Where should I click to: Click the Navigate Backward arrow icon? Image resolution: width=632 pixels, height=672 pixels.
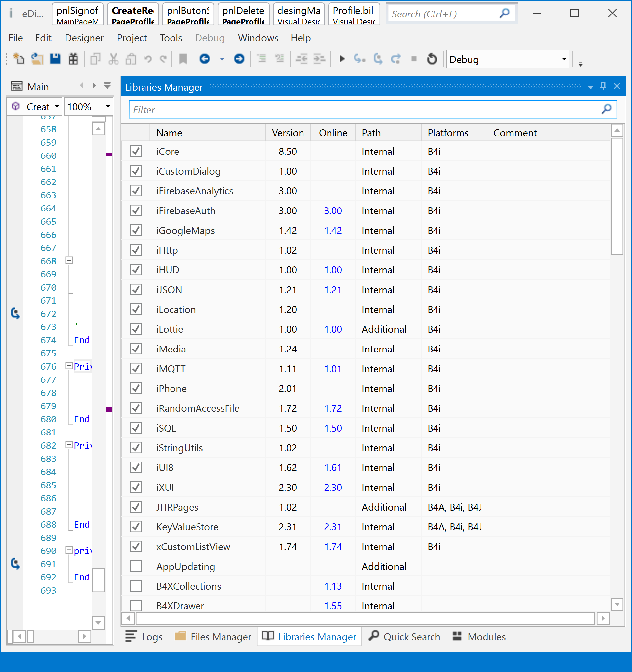click(x=205, y=59)
